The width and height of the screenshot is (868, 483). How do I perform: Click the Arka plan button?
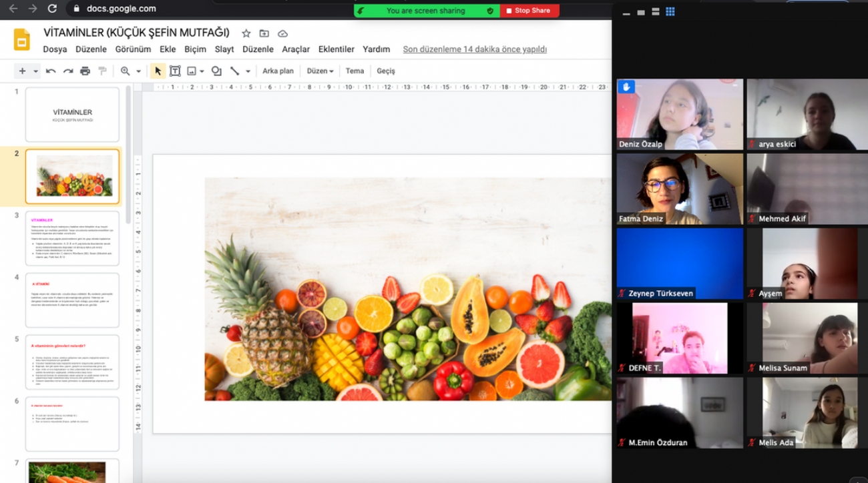point(278,71)
